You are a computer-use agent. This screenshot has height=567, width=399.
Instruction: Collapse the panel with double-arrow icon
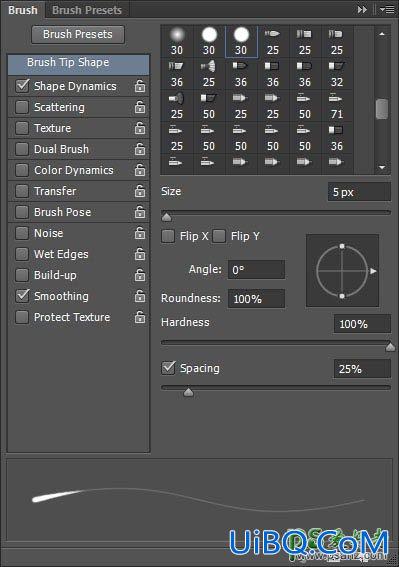tap(362, 10)
